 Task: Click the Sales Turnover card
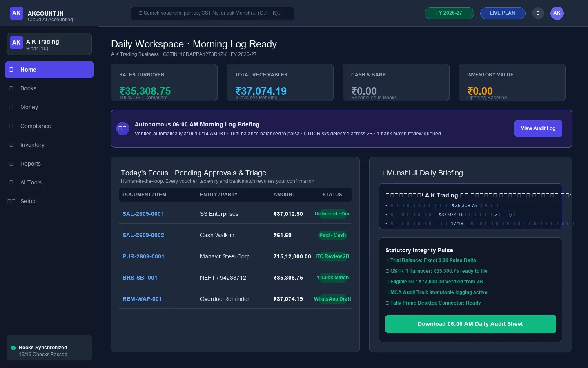(164, 82)
